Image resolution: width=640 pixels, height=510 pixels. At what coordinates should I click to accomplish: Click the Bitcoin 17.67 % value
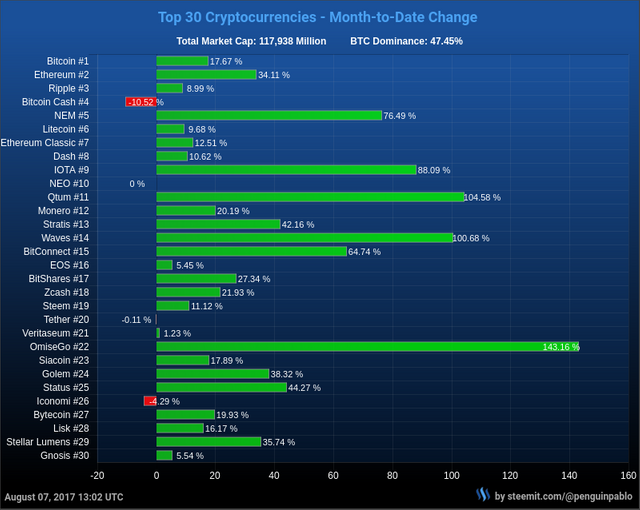point(226,62)
